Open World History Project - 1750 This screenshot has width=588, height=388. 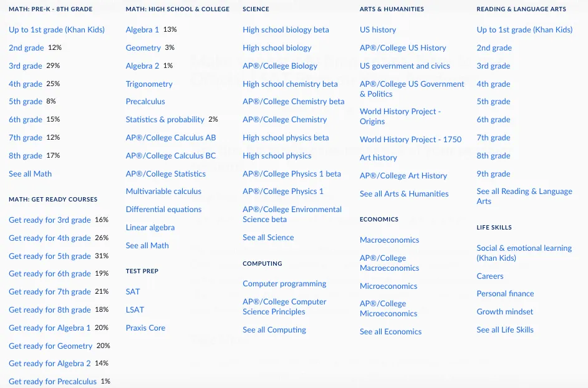tap(411, 139)
